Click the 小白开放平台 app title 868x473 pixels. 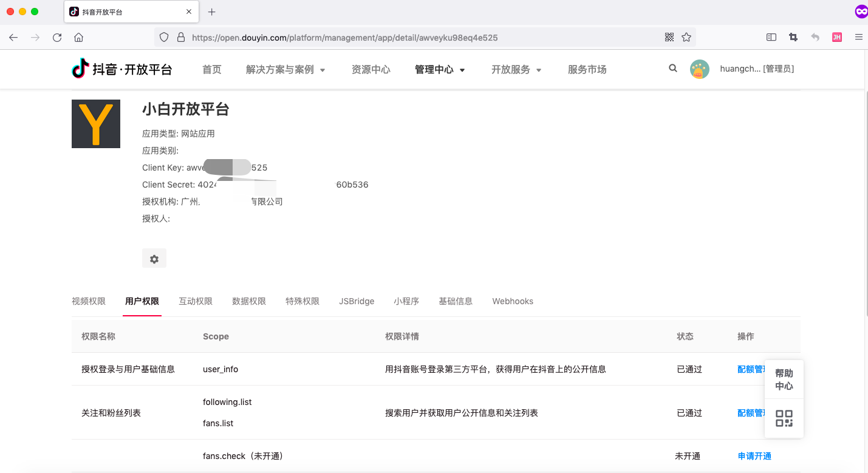tap(186, 109)
